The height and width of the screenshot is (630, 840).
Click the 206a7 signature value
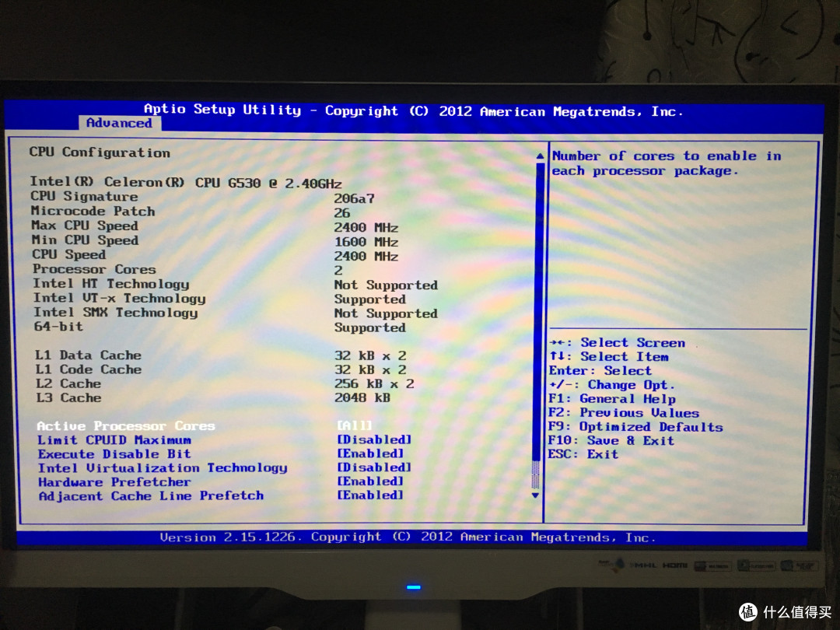[x=354, y=199]
